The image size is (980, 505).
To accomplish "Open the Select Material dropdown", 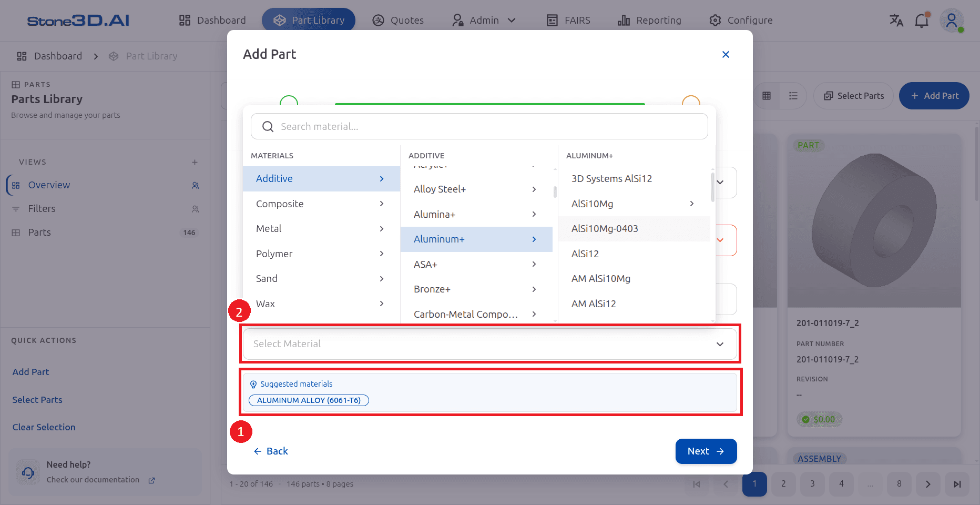I will pyautogui.click(x=490, y=344).
